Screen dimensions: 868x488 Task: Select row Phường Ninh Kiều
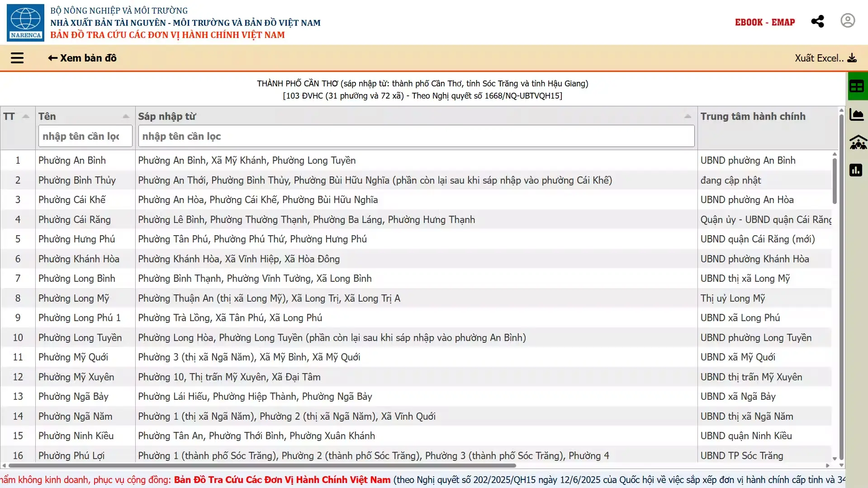(x=416, y=436)
